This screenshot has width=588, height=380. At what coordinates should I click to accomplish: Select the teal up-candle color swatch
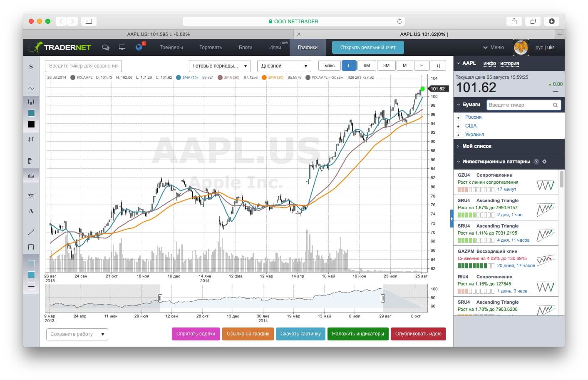click(31, 113)
